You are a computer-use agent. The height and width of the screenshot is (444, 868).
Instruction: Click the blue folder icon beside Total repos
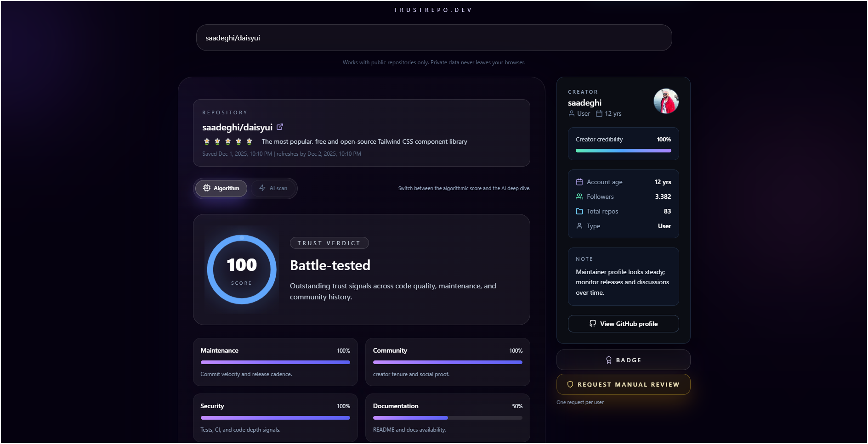pos(579,211)
